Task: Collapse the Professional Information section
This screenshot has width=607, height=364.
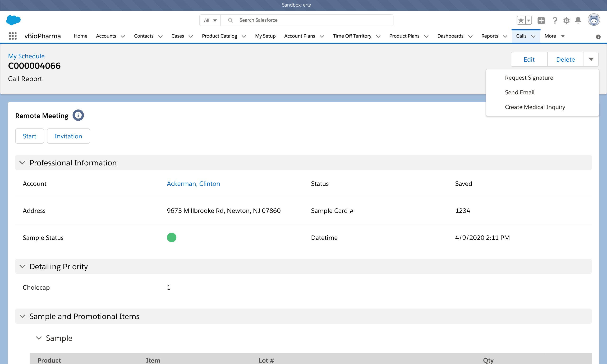Action: coord(22,163)
